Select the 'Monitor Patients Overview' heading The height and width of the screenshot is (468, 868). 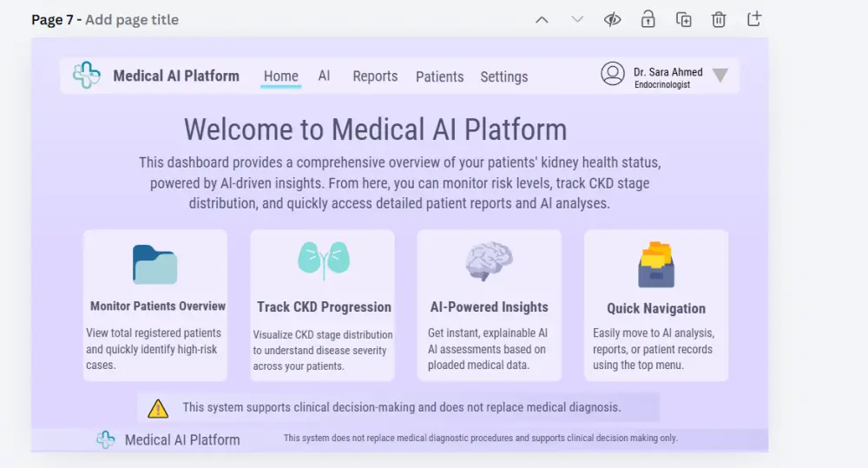point(158,307)
